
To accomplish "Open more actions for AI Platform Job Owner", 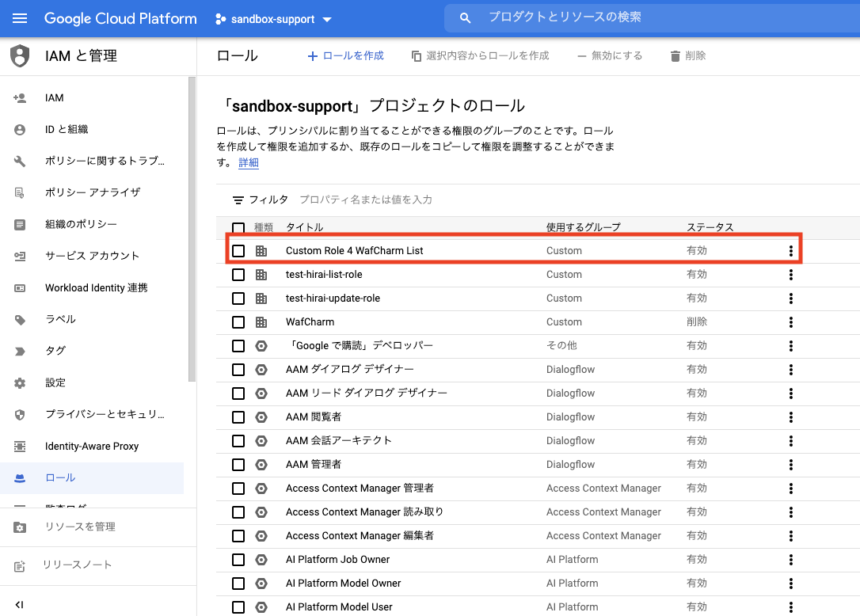I will pos(790,560).
